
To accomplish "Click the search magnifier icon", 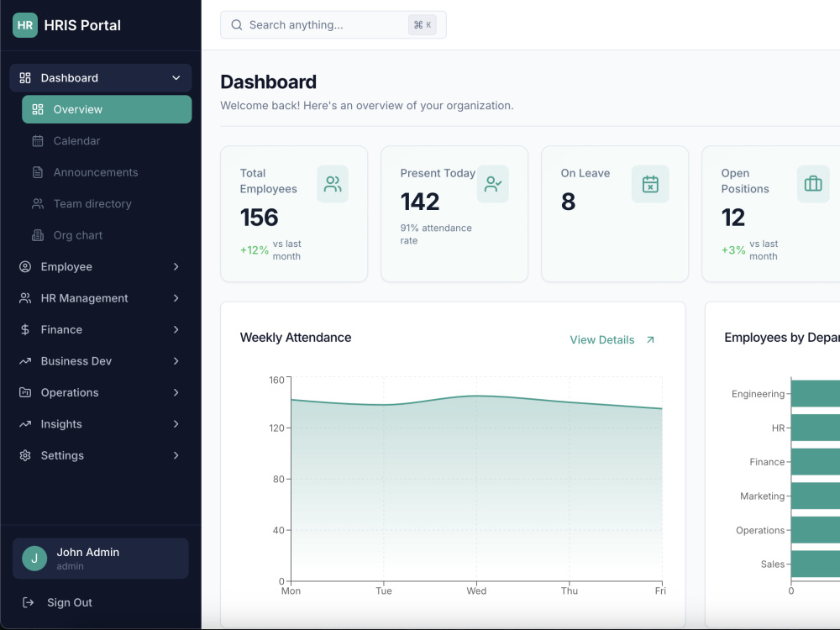I will pos(236,24).
